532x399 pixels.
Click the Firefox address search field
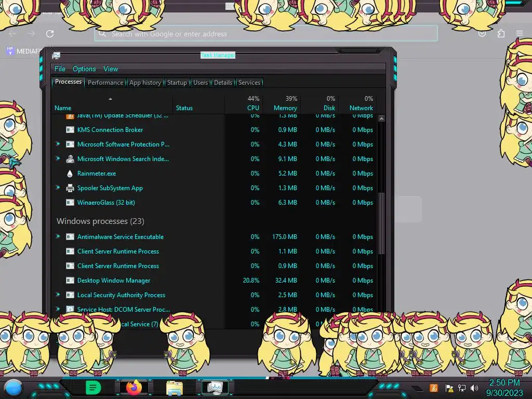click(266, 34)
